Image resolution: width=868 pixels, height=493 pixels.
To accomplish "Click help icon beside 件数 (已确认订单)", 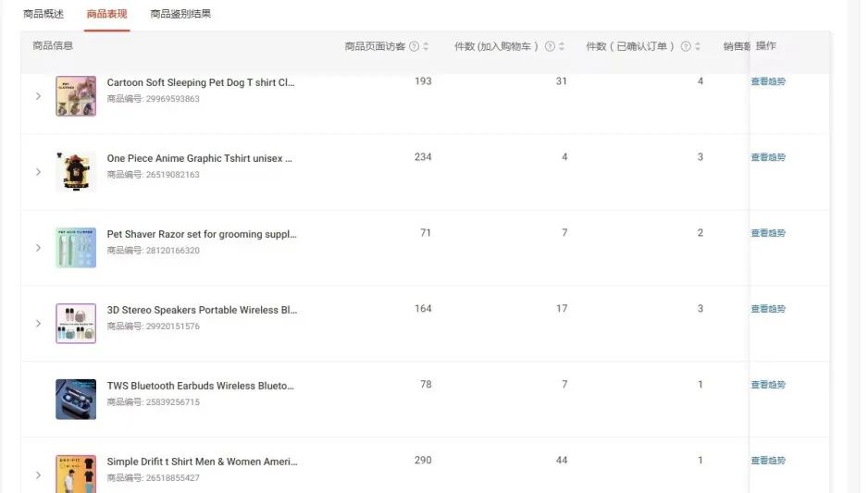I will pyautogui.click(x=686, y=46).
